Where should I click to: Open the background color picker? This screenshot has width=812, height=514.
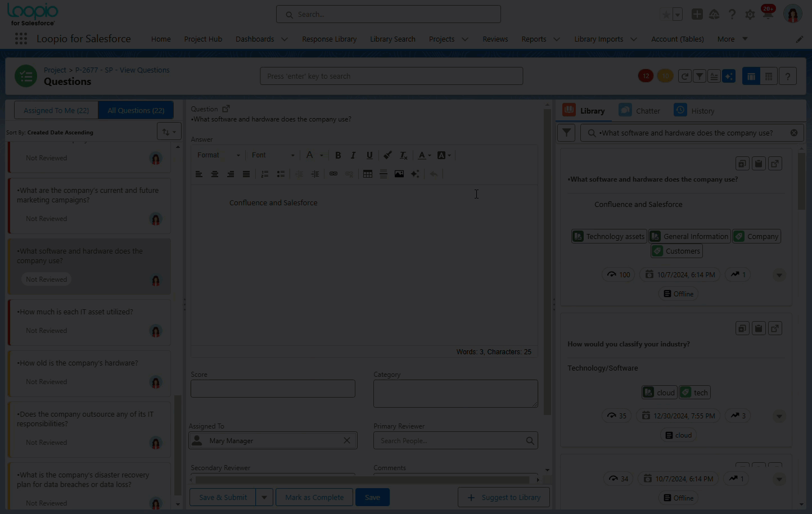pyautogui.click(x=444, y=155)
